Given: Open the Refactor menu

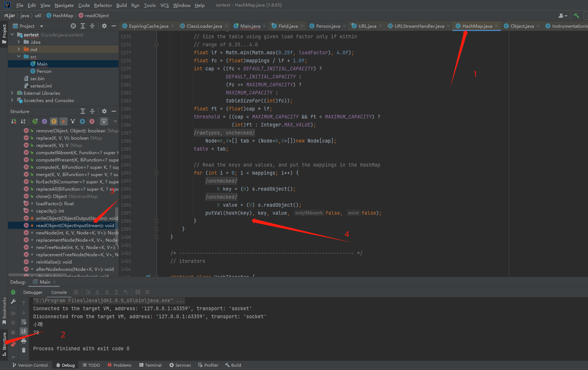Looking at the screenshot, I should tap(103, 5).
